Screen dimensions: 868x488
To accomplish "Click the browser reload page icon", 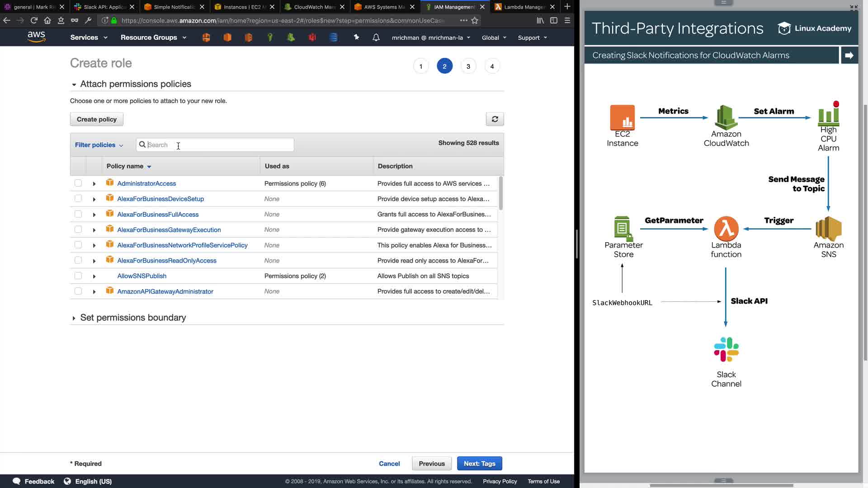I will click(x=34, y=20).
